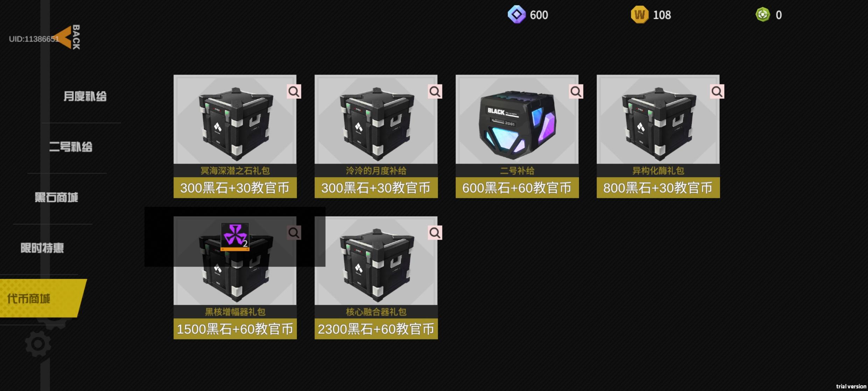Image resolution: width=868 pixels, height=391 pixels.
Task: Switch to the 二号补给 tab
Action: tap(71, 147)
